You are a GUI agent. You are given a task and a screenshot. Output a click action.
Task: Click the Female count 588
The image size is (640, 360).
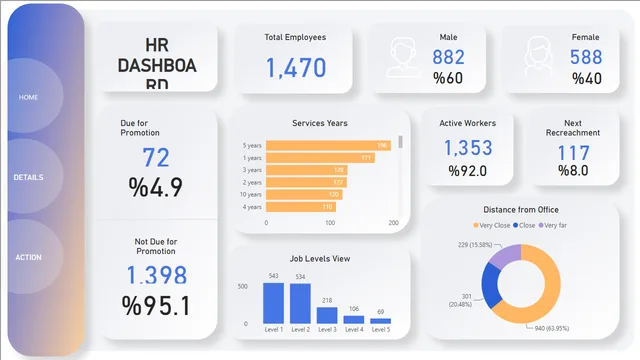pos(586,57)
